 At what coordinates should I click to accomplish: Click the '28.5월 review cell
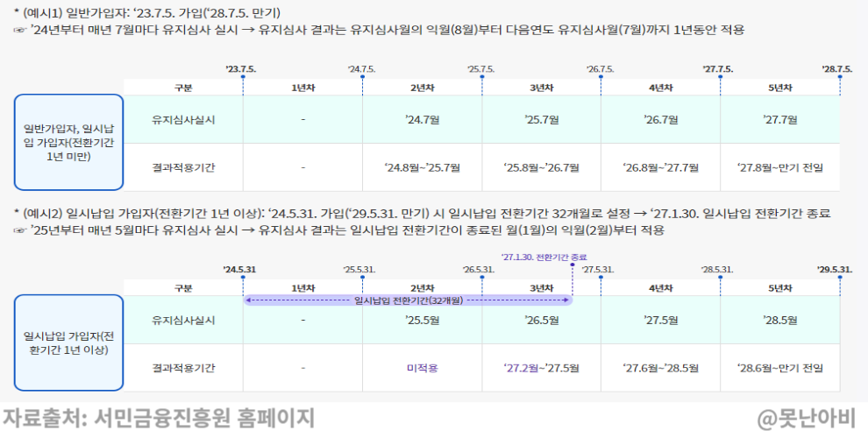780,321
